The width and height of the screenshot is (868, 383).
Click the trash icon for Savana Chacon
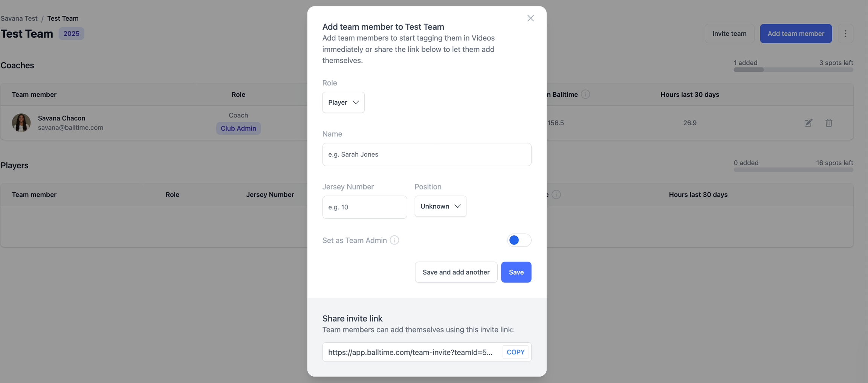pyautogui.click(x=828, y=123)
